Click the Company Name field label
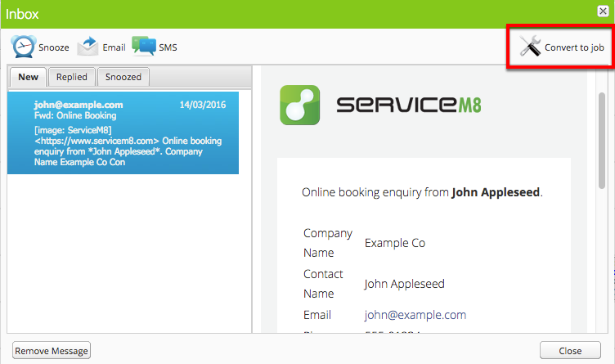The width and height of the screenshot is (615, 364). click(328, 243)
